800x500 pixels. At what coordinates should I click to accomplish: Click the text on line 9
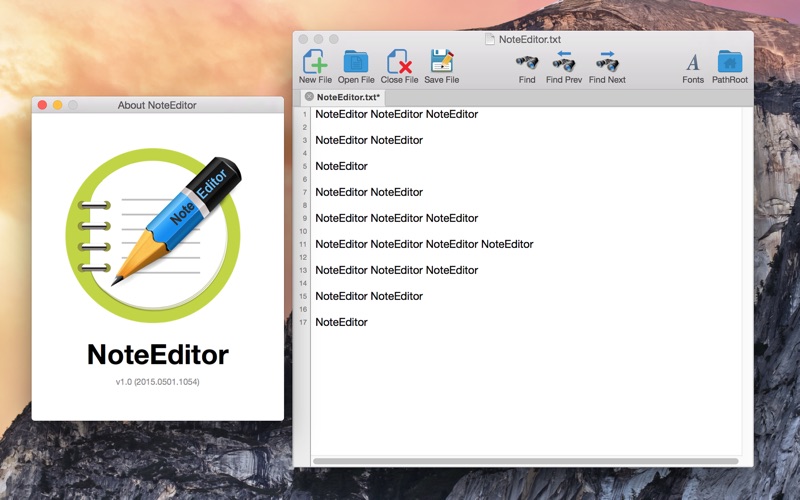(x=396, y=218)
